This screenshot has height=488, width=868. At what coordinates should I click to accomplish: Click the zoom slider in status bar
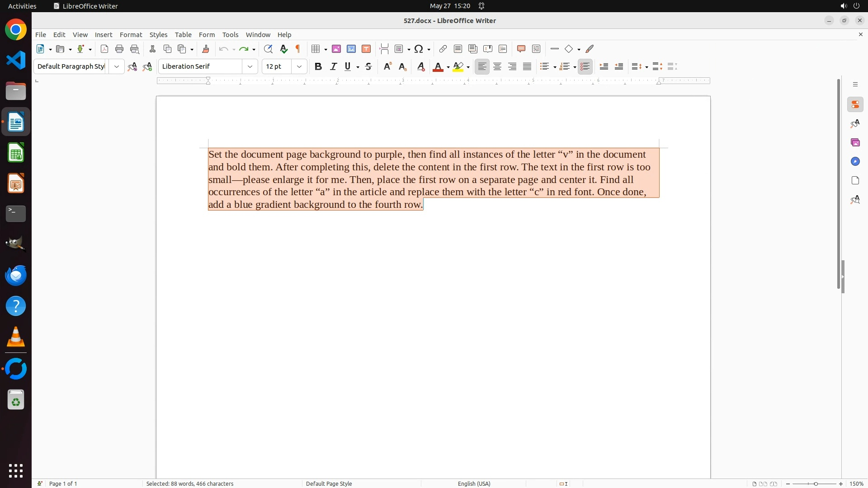click(816, 483)
